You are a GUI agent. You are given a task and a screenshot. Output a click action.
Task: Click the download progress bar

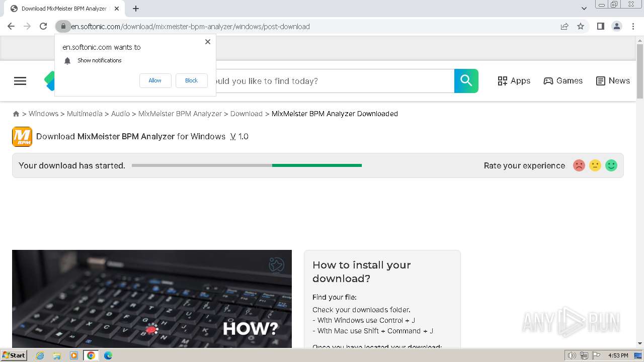coord(247,165)
